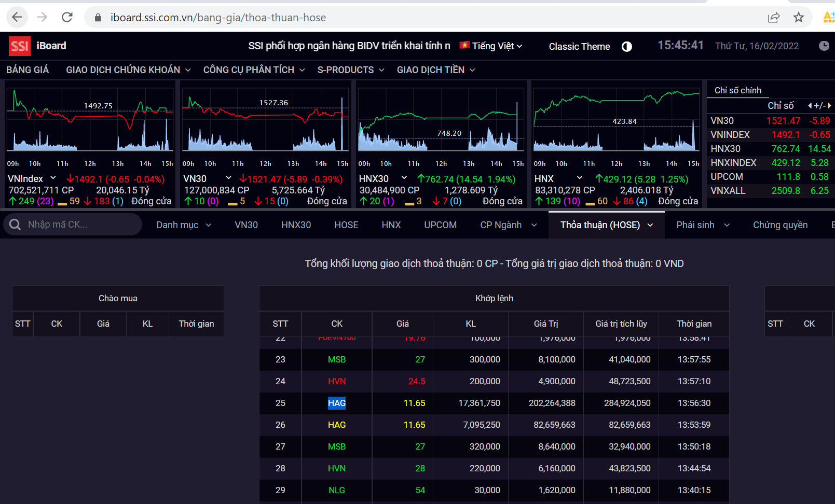Click green HVN ticker in row 28
The image size is (835, 504).
click(337, 468)
